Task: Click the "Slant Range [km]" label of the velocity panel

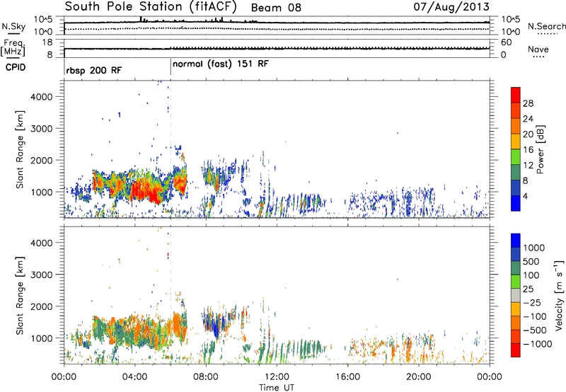Action: [20, 295]
